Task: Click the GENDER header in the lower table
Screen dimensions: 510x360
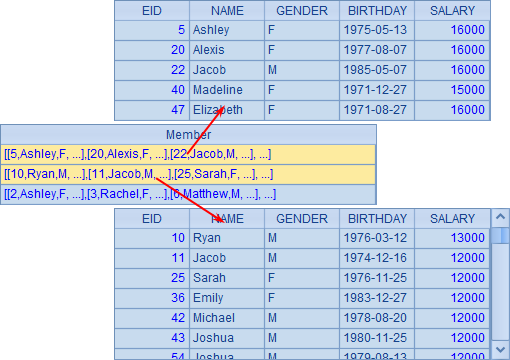Action: click(x=302, y=219)
